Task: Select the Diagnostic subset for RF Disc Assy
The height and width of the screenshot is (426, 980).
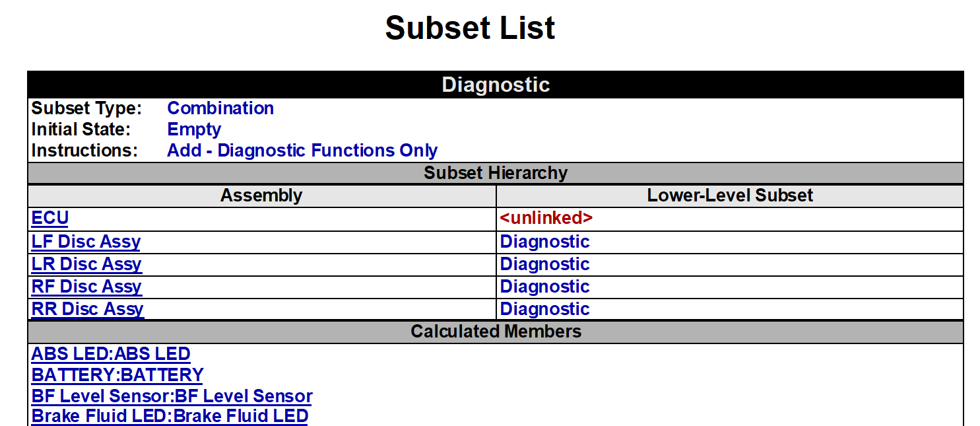Action: [x=544, y=287]
